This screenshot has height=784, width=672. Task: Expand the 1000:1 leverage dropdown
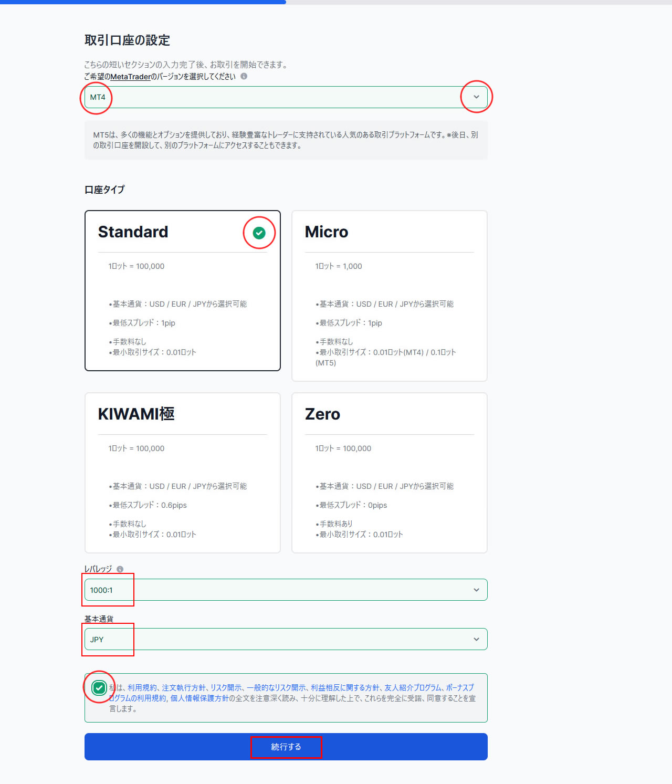(x=286, y=590)
